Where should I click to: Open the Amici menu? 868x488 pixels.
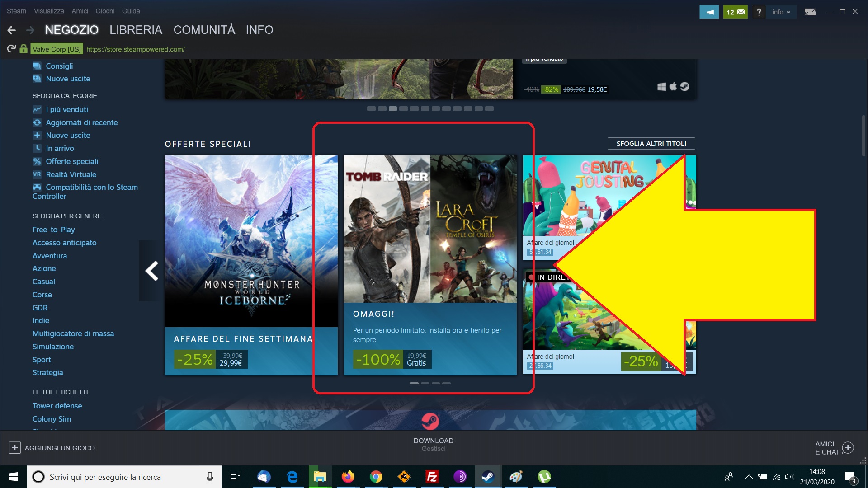(80, 11)
